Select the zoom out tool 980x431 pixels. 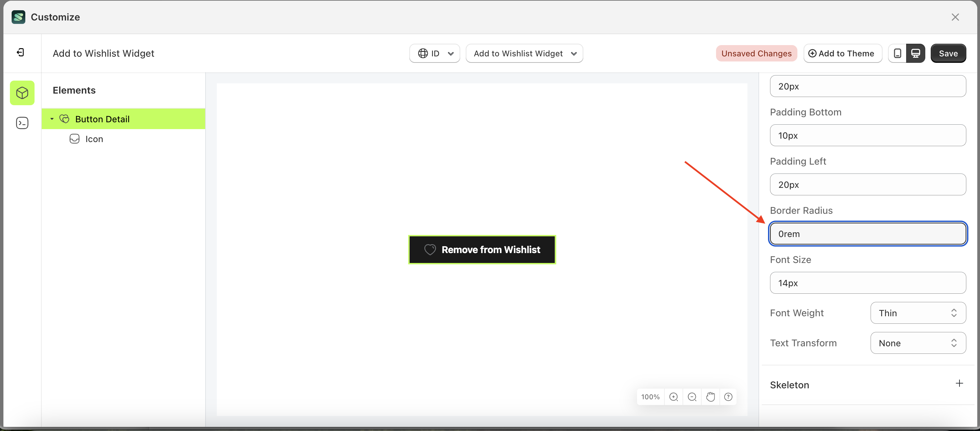[692, 397]
